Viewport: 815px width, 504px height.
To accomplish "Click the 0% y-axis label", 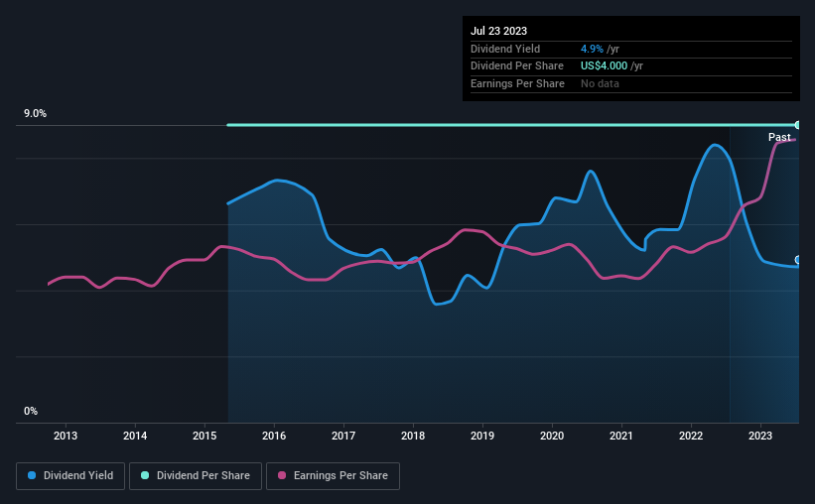I will pos(31,411).
